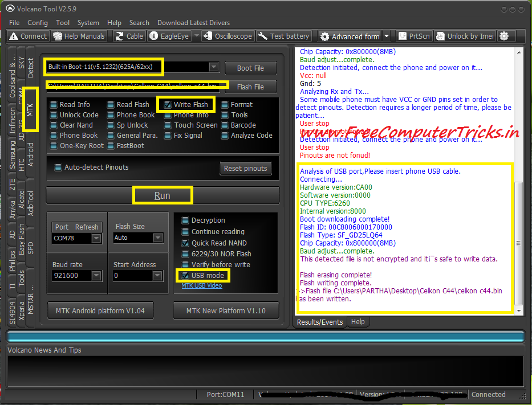This screenshot has height=405, width=532.
Task: Switch to the Android side tab
Action: tap(30, 154)
